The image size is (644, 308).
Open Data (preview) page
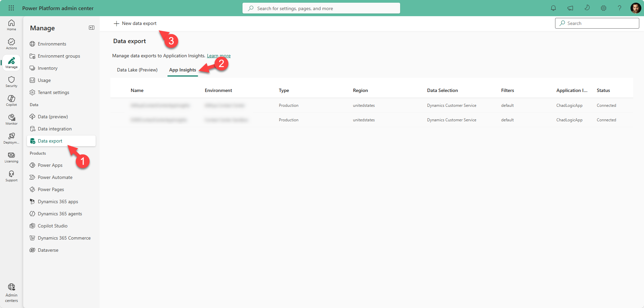click(61, 117)
